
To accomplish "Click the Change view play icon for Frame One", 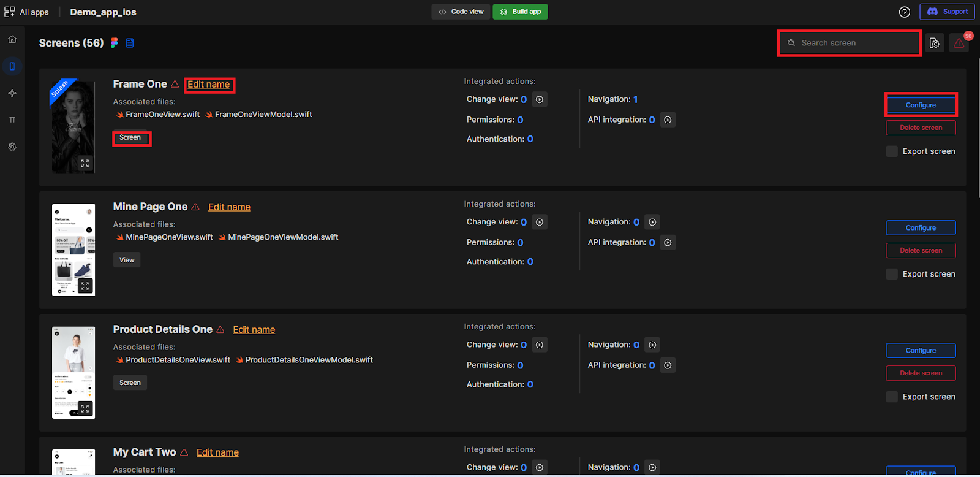I will click(540, 99).
